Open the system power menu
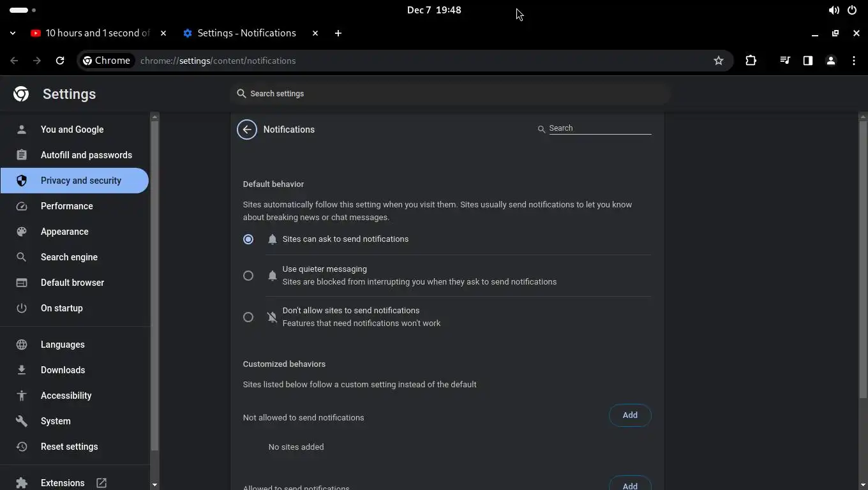The image size is (868, 490). (x=852, y=10)
